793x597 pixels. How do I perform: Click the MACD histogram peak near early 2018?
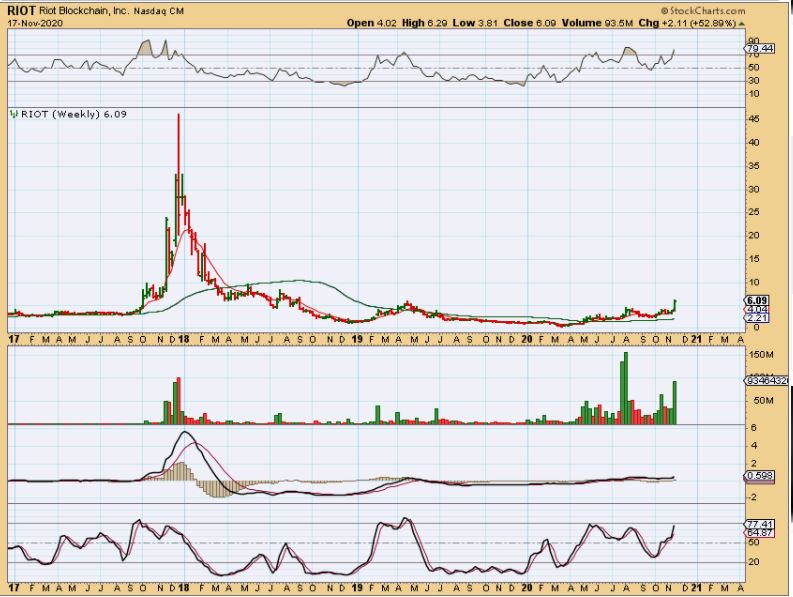point(181,471)
